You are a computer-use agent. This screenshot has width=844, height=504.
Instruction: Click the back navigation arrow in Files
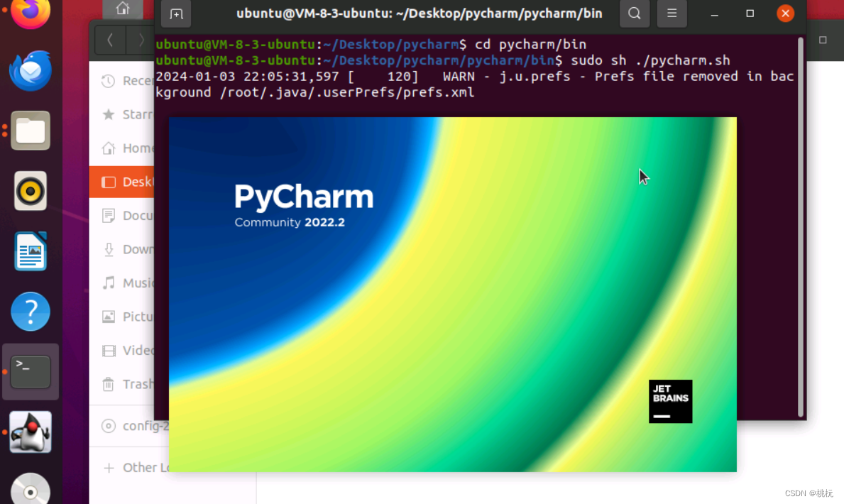110,40
